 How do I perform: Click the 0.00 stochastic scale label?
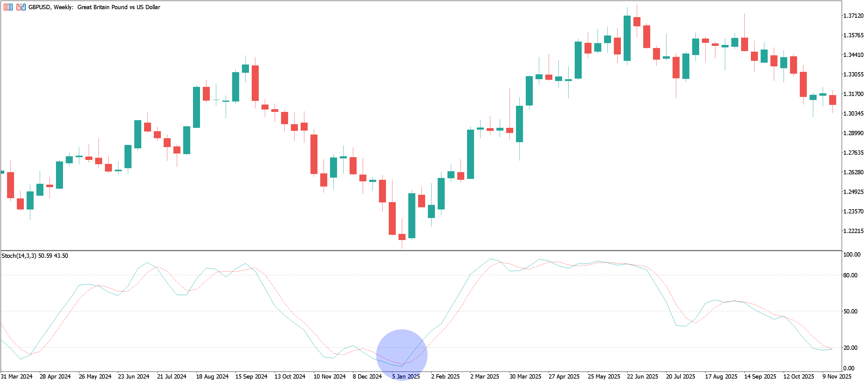[x=849, y=368]
